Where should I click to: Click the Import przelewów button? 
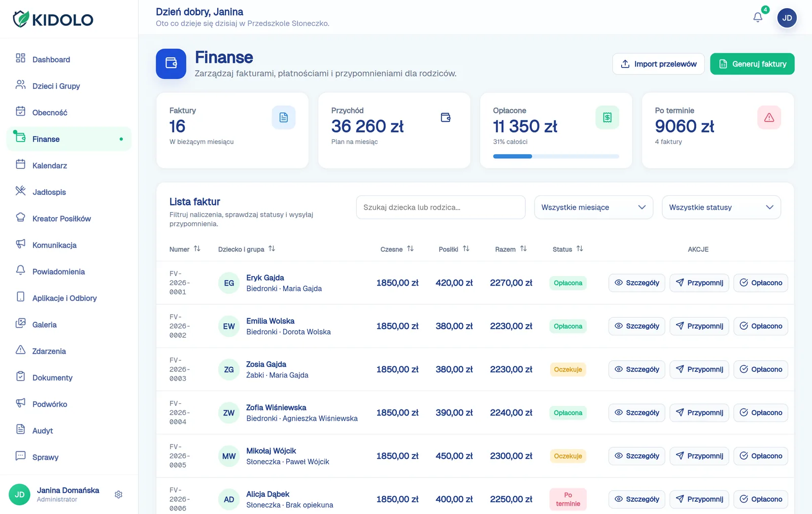pyautogui.click(x=658, y=64)
